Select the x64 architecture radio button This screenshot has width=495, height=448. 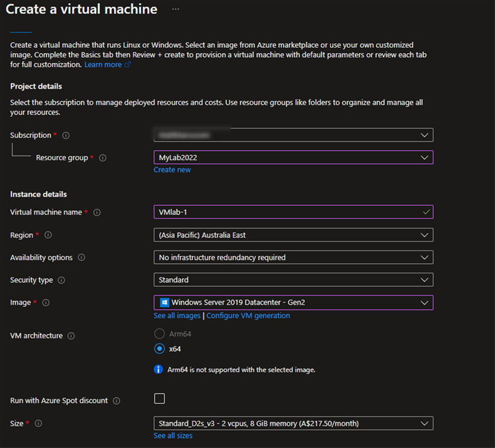tap(159, 349)
